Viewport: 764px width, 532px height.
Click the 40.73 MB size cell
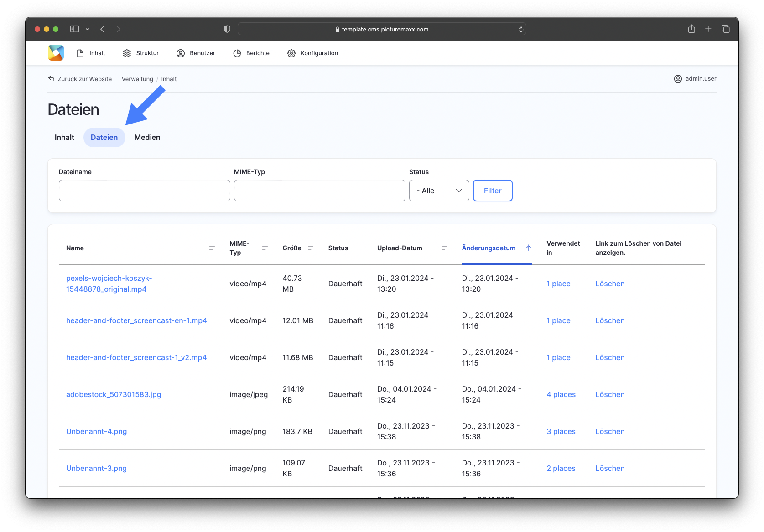292,284
